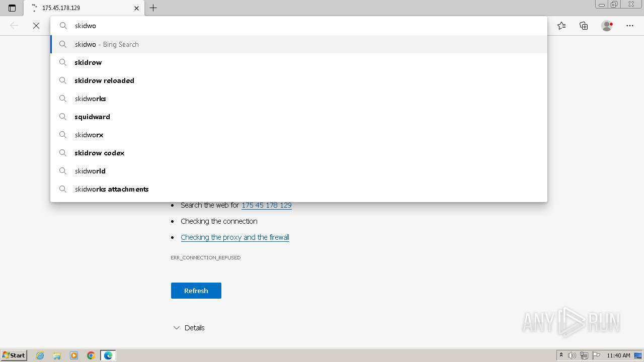Open File Explorer from taskbar

click(x=57, y=355)
